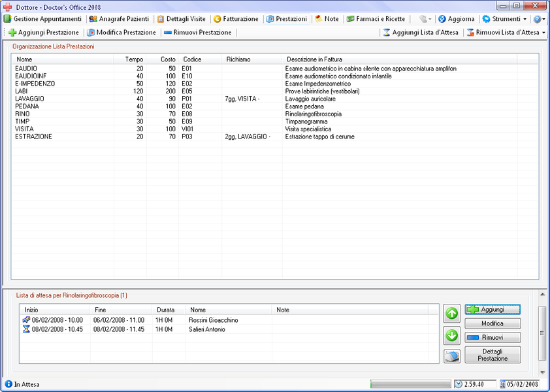This screenshot has width=550, height=392.
Task: Sort by the Costo column header
Action: 162,59
